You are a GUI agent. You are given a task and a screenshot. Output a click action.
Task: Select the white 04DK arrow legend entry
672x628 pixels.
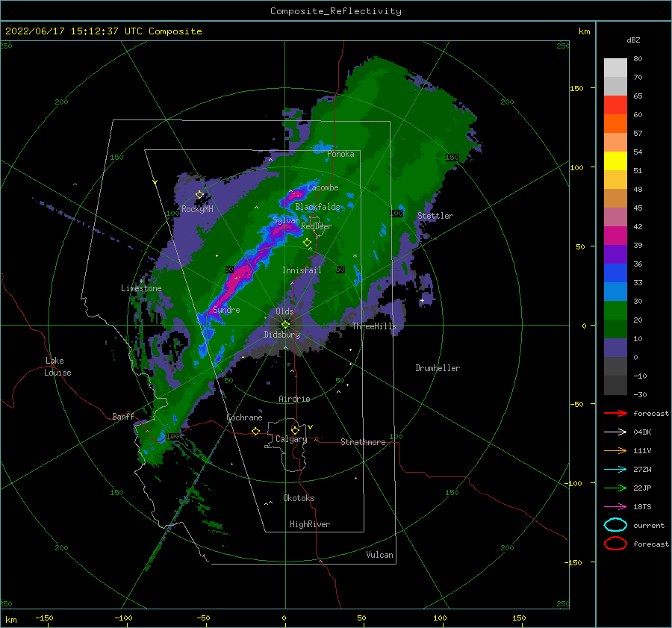pos(615,432)
